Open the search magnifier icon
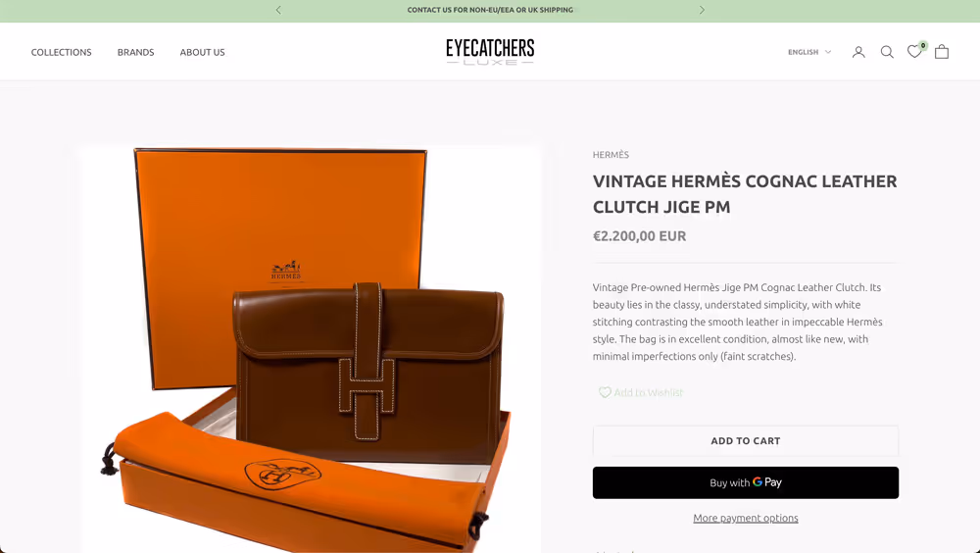Viewport: 980px width, 553px height. 887,52
